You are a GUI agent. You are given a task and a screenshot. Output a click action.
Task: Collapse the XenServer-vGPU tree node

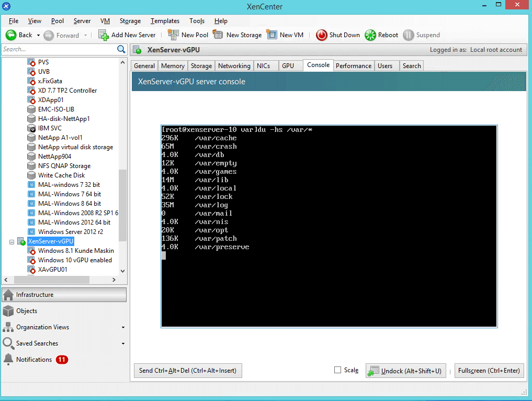(12, 242)
